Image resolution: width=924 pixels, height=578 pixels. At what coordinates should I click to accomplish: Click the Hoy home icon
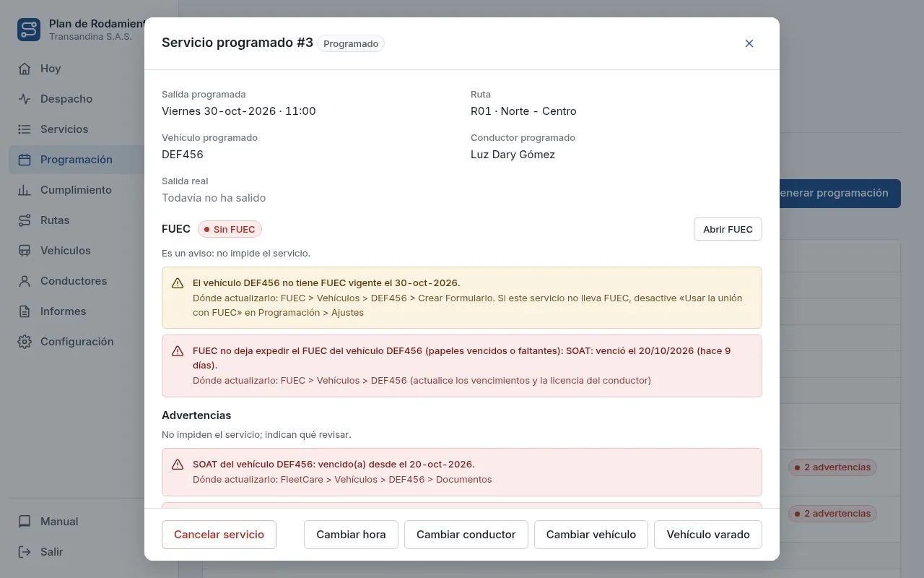coord(25,69)
